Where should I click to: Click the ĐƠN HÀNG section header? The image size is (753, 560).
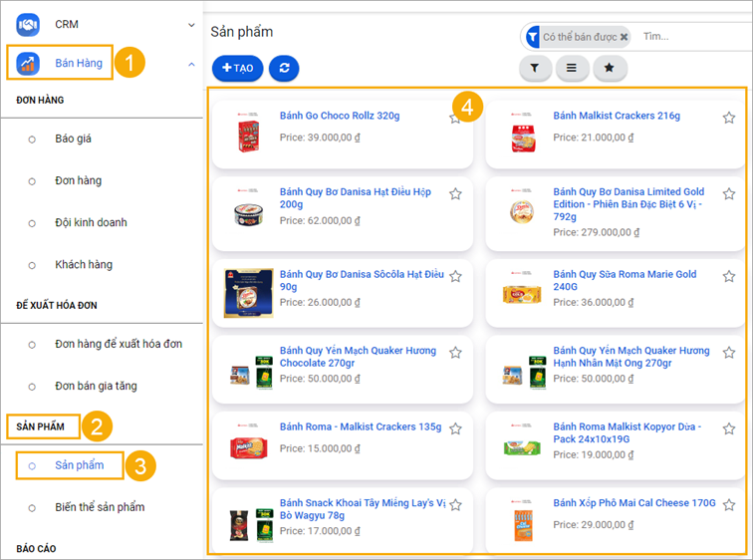pos(40,101)
